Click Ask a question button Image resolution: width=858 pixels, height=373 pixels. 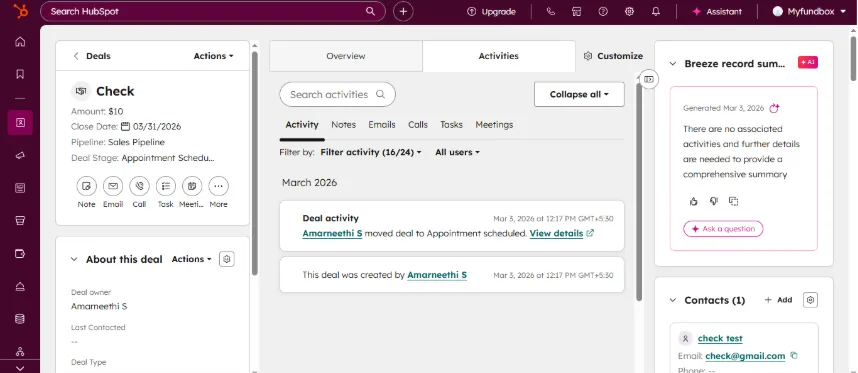(723, 229)
